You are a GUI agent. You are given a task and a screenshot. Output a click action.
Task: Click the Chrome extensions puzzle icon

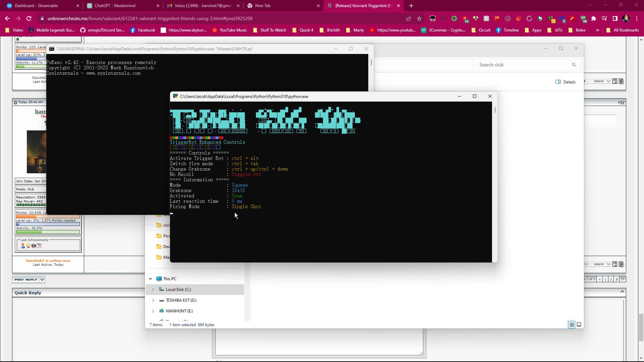point(594,18)
